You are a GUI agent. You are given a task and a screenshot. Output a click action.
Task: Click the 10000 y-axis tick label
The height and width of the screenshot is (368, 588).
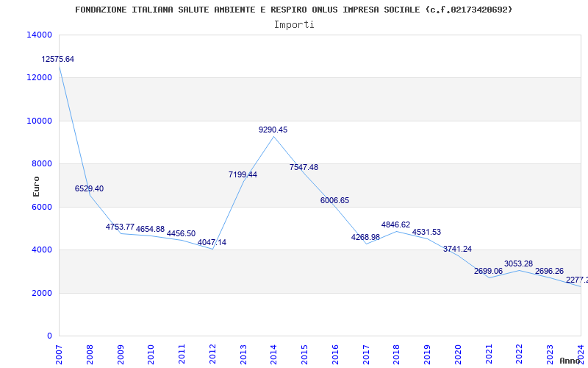click(39, 121)
